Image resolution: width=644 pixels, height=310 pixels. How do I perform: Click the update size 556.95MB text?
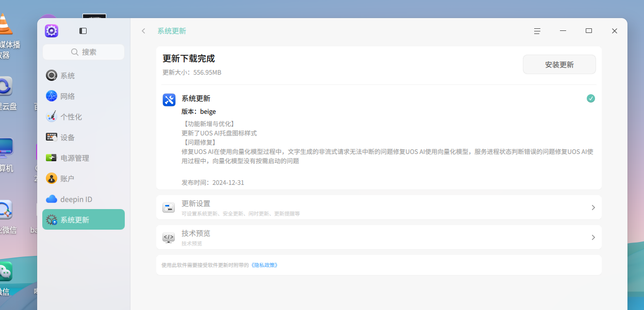click(192, 73)
